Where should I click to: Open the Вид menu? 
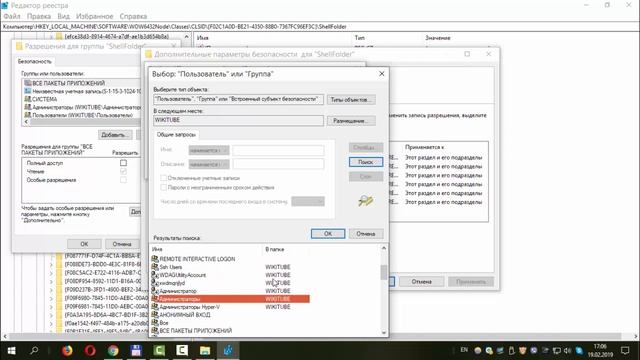click(63, 16)
